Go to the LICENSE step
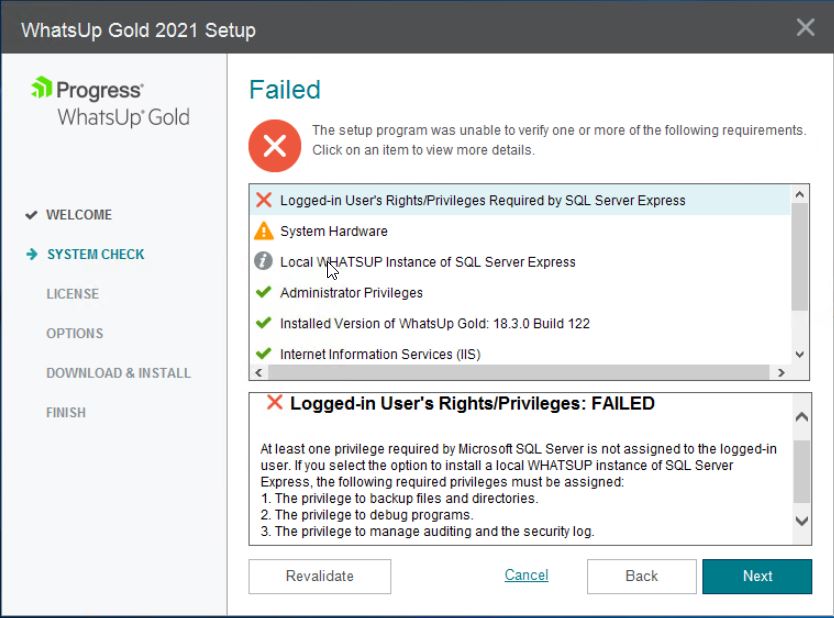The image size is (834, 618). (x=72, y=294)
